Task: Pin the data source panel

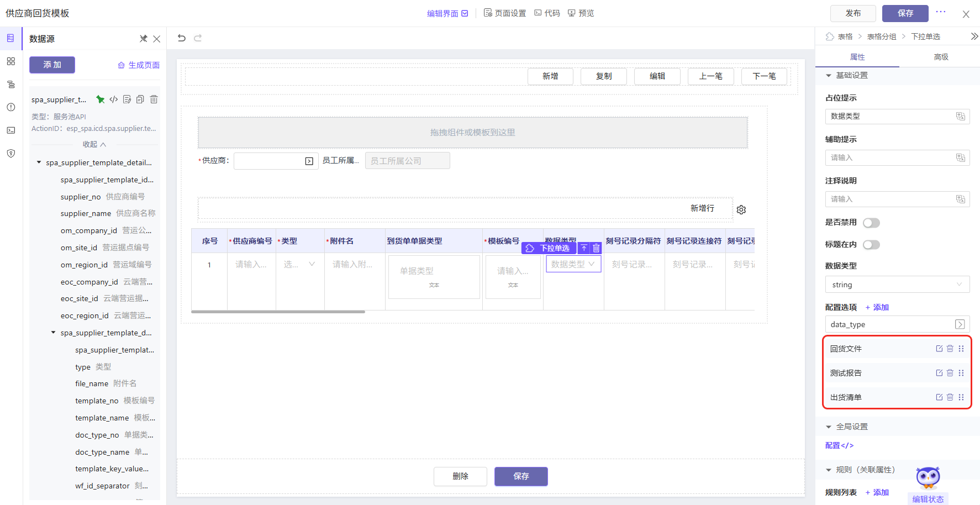Action: point(143,39)
